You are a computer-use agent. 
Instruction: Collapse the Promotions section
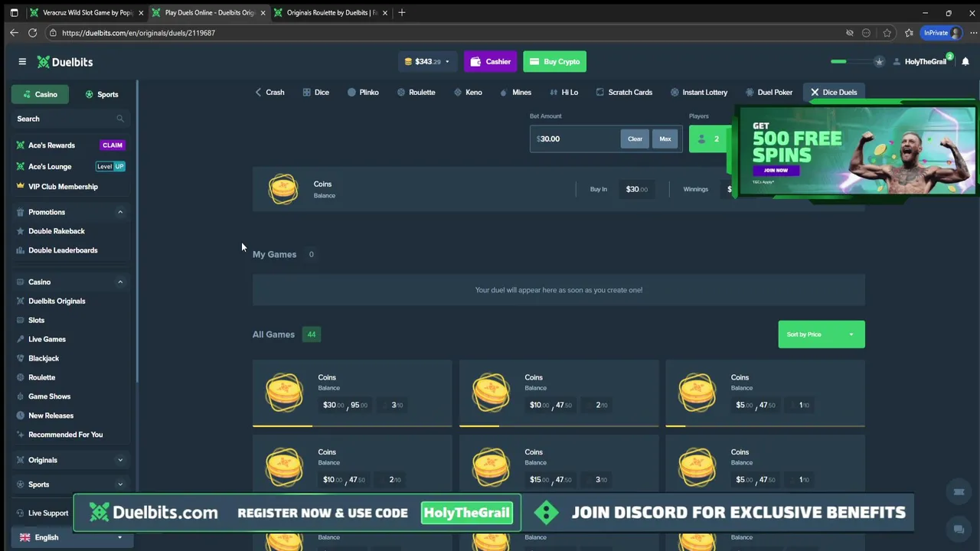coord(120,212)
